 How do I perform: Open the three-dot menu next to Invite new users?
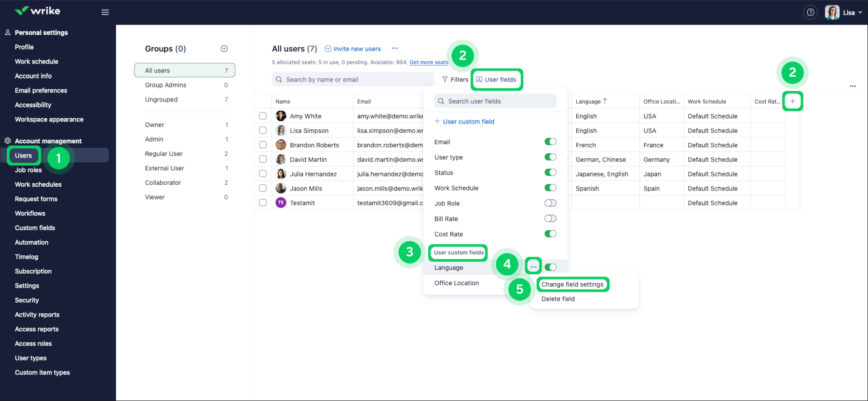click(x=395, y=48)
